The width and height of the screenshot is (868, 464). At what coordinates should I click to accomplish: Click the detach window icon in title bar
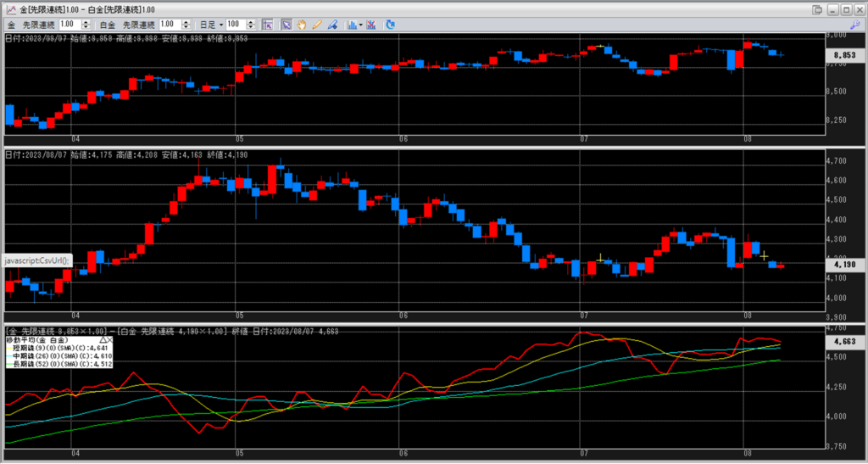[x=817, y=9]
